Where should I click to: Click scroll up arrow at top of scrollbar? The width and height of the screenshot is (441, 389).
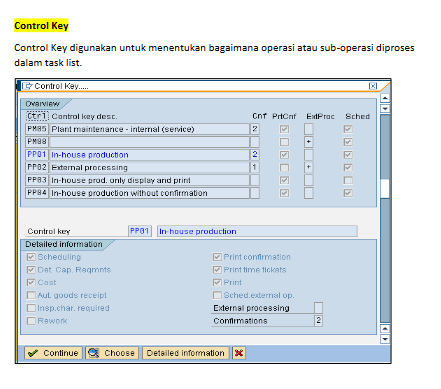tap(385, 98)
